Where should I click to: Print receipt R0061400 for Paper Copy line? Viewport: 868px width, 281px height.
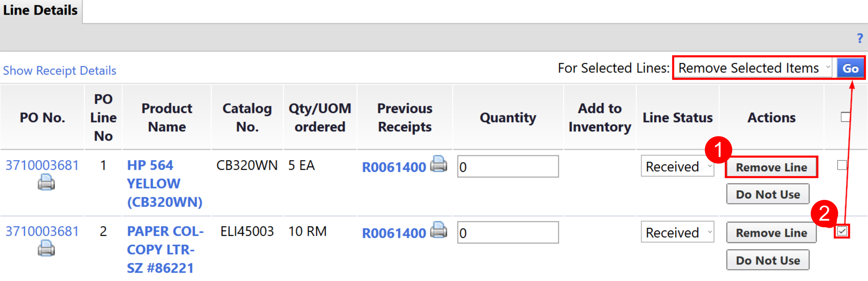(x=439, y=230)
